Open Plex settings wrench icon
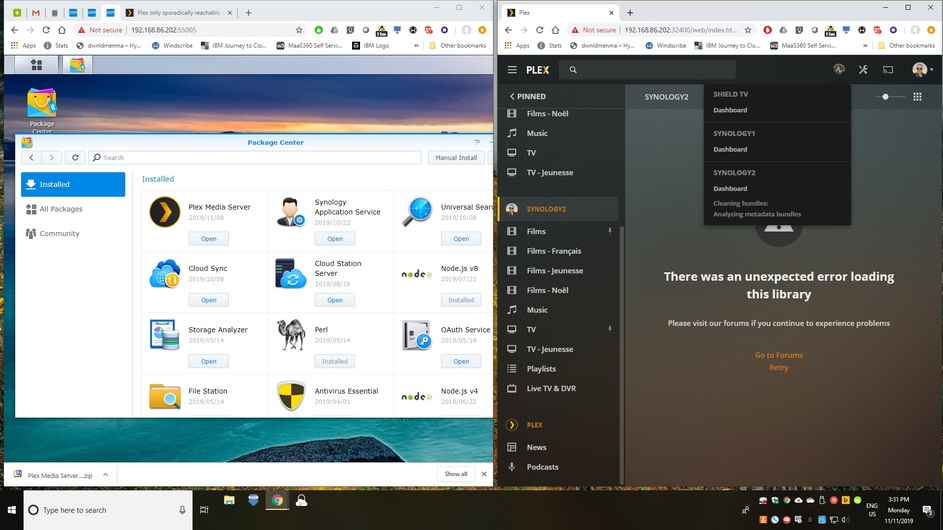This screenshot has height=530, width=943. (x=863, y=70)
